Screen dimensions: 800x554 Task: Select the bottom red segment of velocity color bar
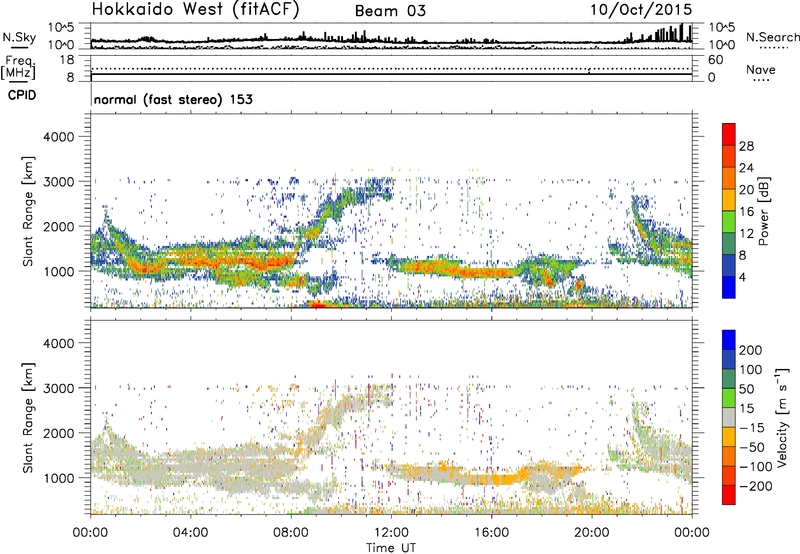tap(729, 495)
